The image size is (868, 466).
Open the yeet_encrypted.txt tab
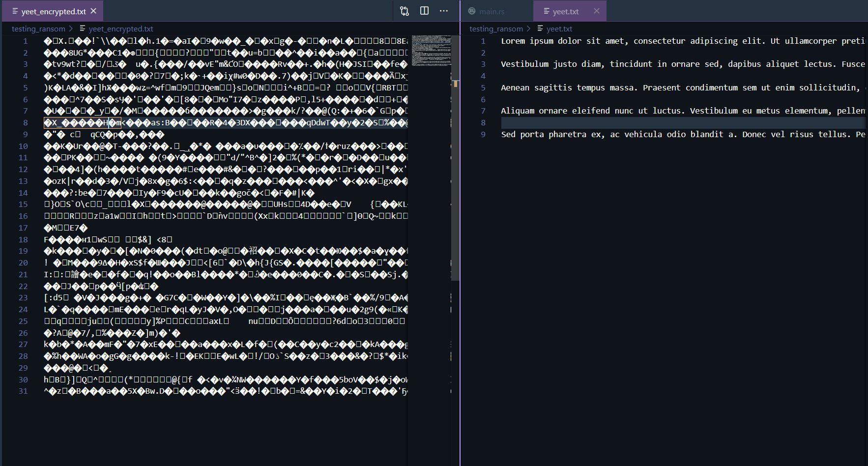coord(53,11)
